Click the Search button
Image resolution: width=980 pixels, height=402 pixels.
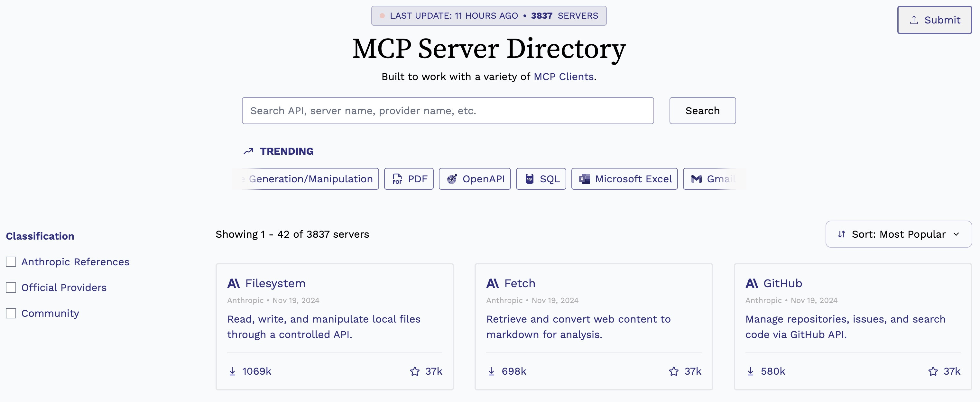(x=702, y=111)
